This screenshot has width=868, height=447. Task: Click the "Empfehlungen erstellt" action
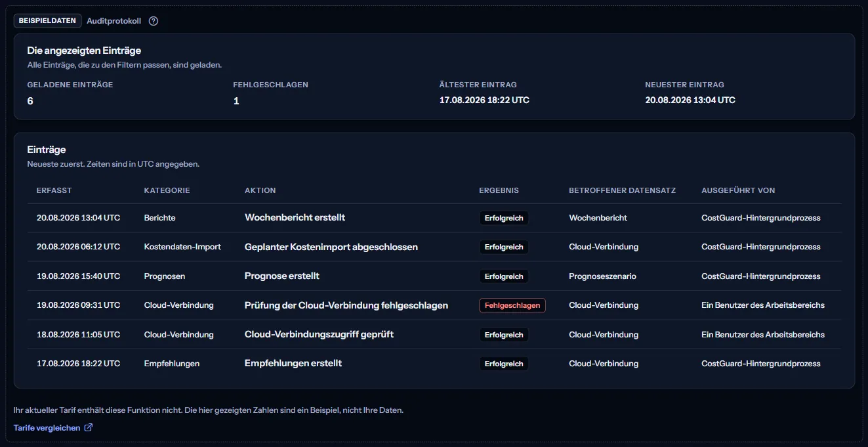[293, 363]
